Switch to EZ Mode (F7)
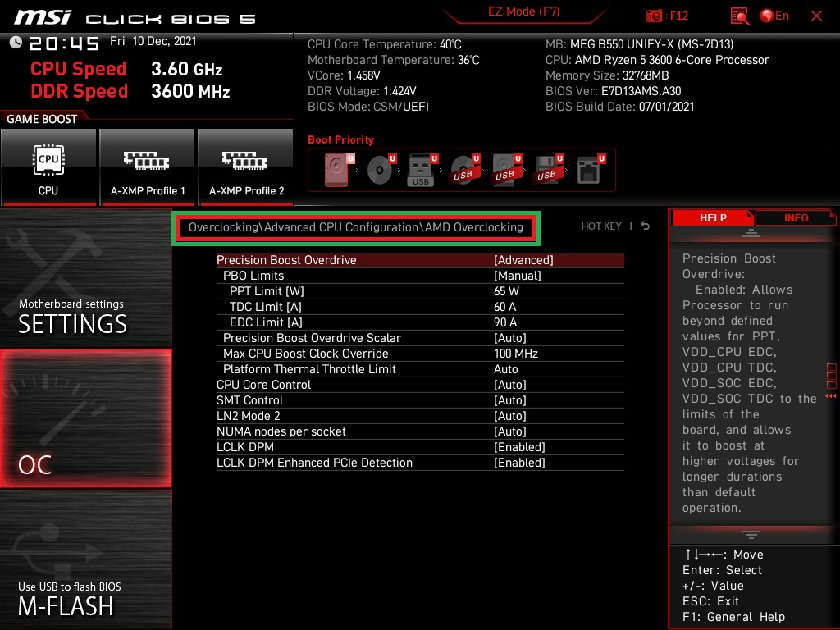The height and width of the screenshot is (630, 840). click(523, 11)
